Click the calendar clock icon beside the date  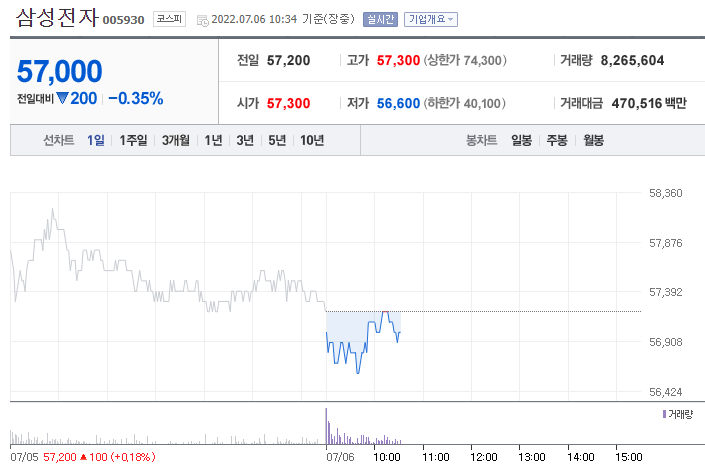point(203,20)
